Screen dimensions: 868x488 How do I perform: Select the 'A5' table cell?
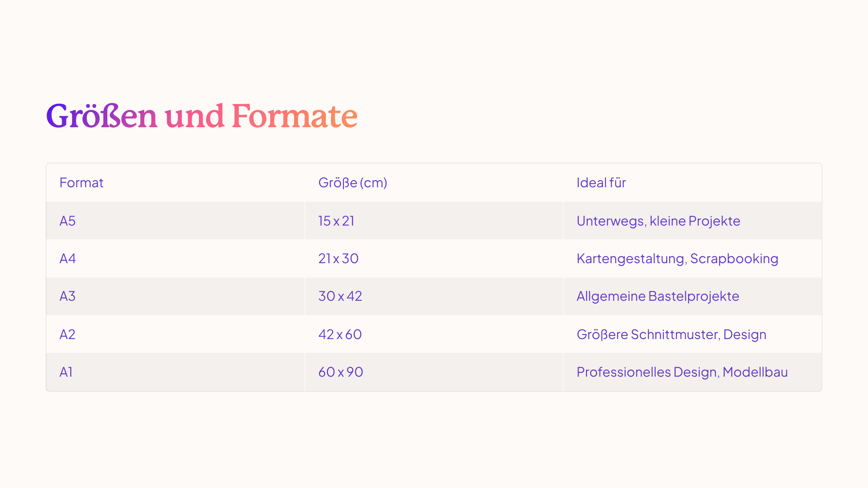coord(68,221)
